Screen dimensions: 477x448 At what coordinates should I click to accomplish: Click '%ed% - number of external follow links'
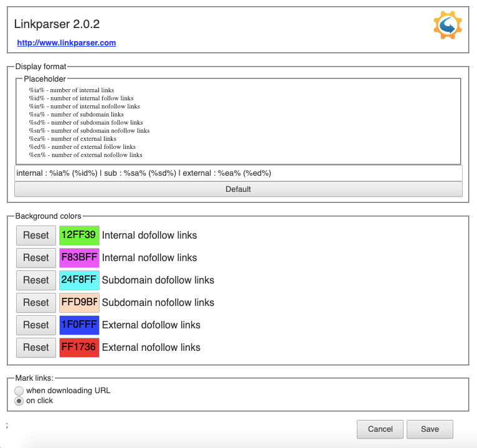click(x=82, y=146)
